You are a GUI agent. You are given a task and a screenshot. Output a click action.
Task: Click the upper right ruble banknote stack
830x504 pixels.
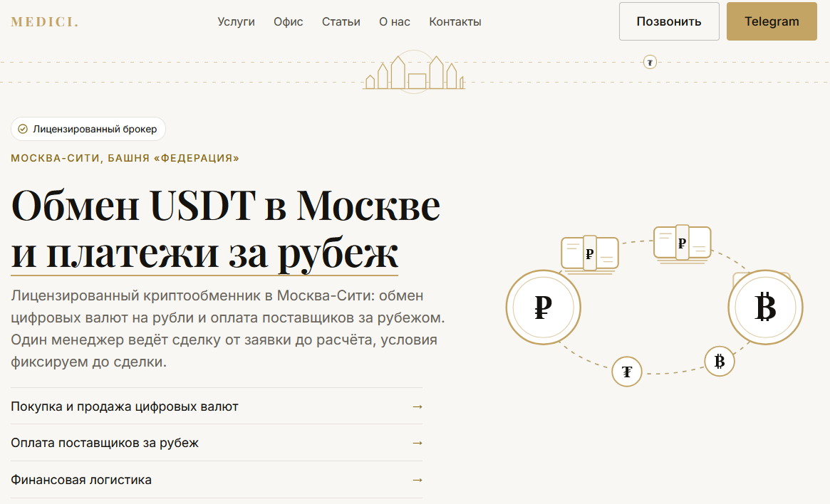[683, 243]
